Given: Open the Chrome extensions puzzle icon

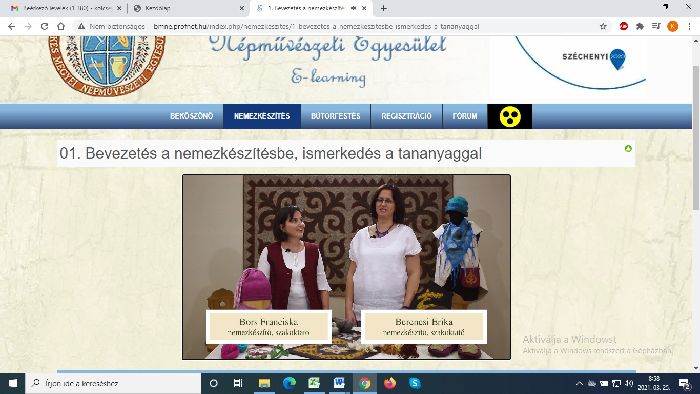Looking at the screenshot, I should 640,26.
